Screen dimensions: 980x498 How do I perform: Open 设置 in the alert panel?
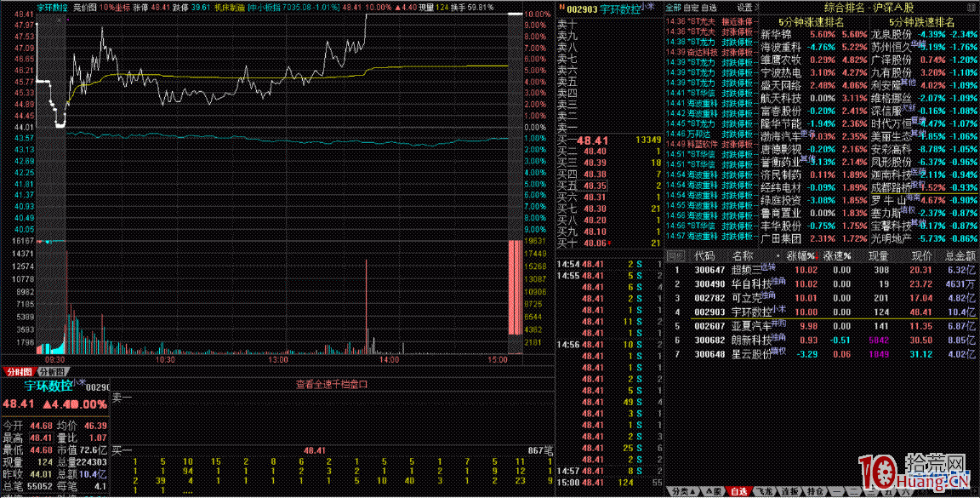click(x=744, y=8)
